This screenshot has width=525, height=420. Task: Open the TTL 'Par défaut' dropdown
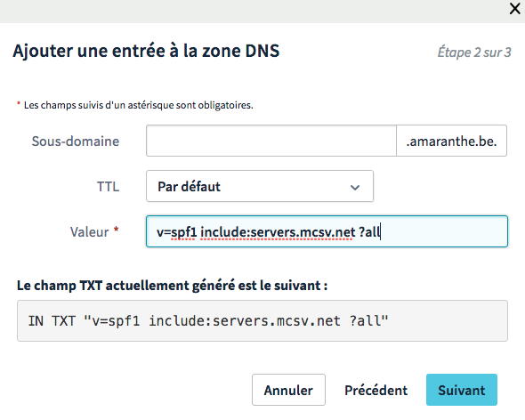[x=260, y=186]
